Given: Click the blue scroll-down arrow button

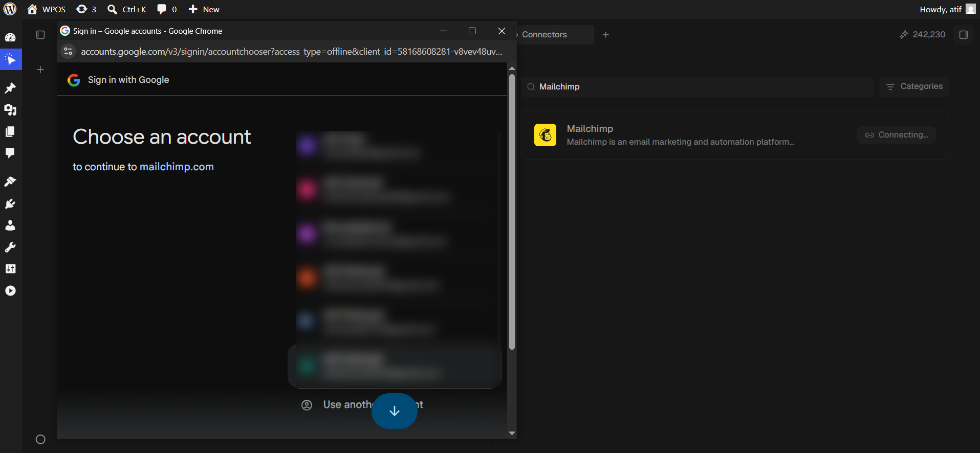Looking at the screenshot, I should (x=395, y=411).
